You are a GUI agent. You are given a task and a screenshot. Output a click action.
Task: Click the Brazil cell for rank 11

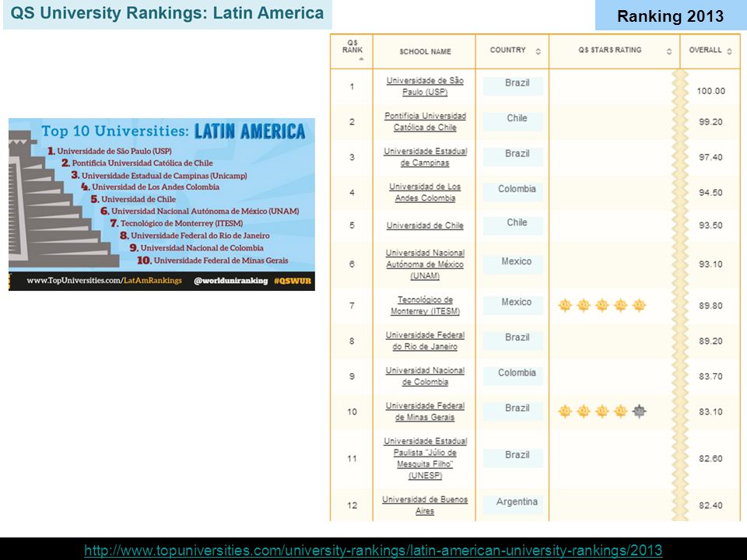pos(513,458)
